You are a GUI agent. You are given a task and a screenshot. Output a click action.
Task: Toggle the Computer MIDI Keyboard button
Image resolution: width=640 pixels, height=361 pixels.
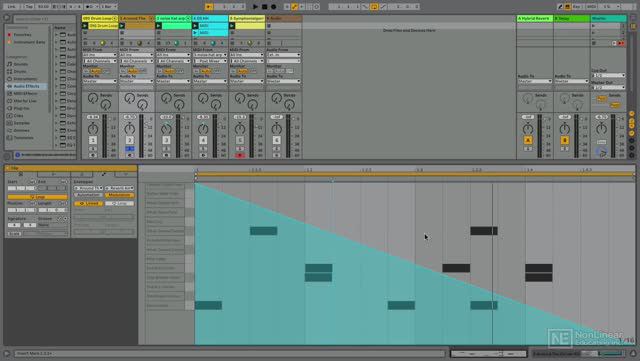coord(568,7)
